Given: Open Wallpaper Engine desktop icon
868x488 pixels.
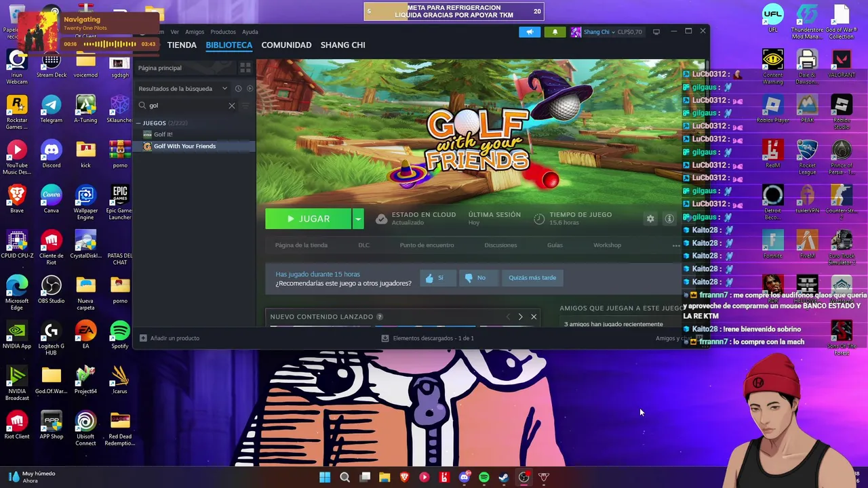Looking at the screenshot, I should [x=85, y=203].
